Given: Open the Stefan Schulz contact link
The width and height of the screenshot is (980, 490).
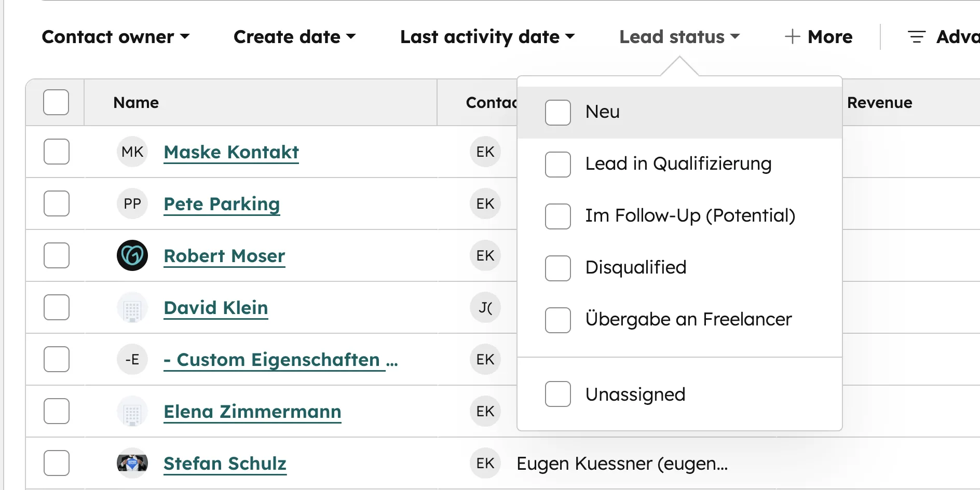Looking at the screenshot, I should 225,463.
